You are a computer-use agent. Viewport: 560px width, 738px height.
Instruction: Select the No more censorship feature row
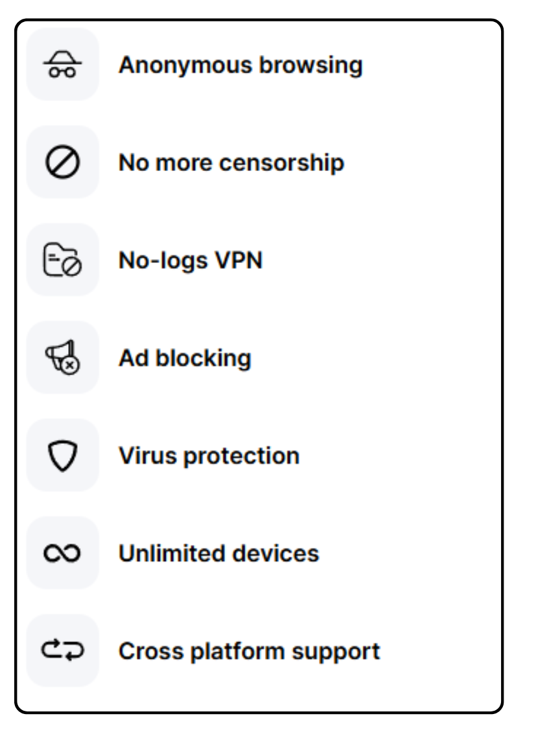coord(194,162)
